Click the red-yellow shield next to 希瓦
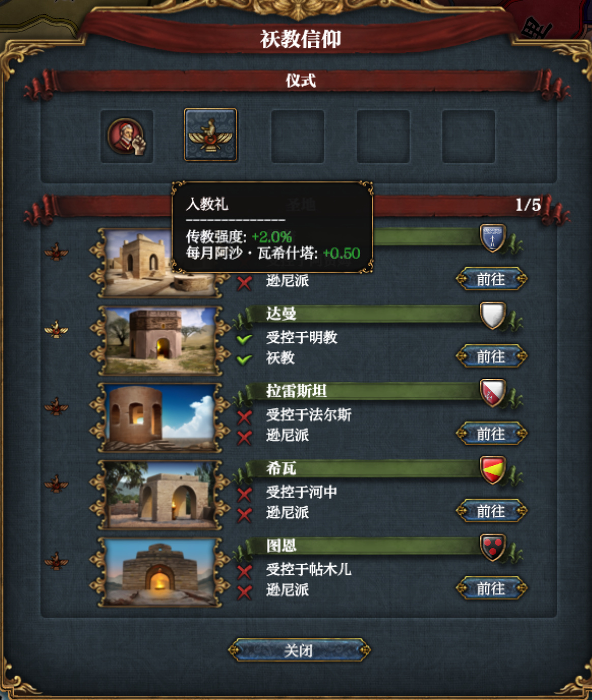 point(492,471)
